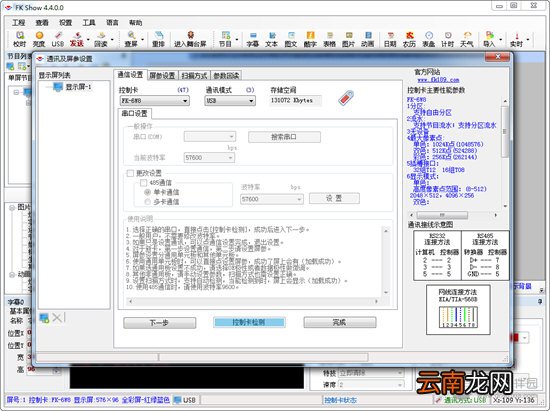Add a 日期 date area
The width and height of the screenshot is (550, 411).
(x=390, y=39)
